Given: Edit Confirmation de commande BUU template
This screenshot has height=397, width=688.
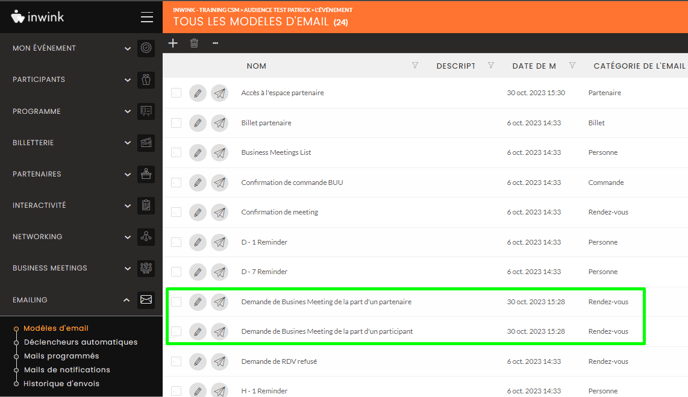Looking at the screenshot, I should click(198, 182).
